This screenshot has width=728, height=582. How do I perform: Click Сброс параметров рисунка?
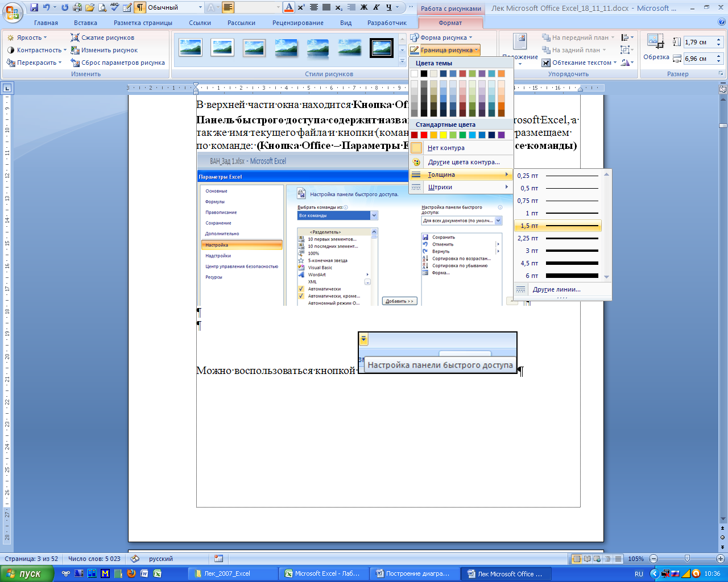click(x=118, y=63)
